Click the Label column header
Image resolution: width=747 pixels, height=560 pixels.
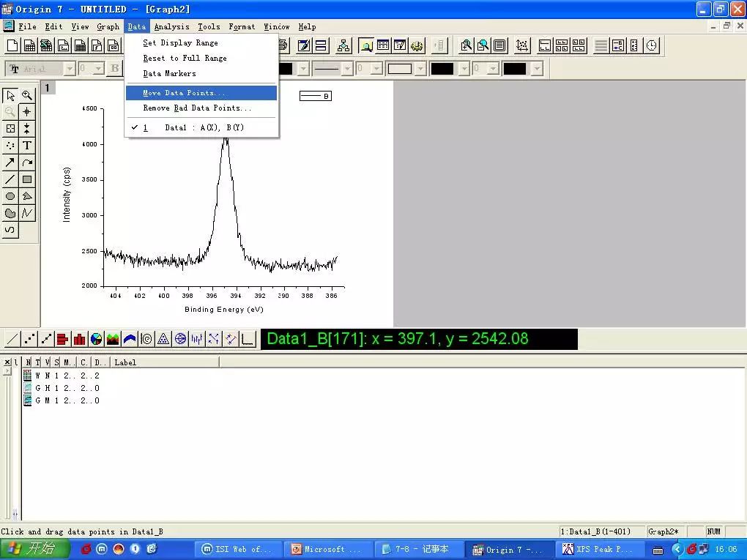[165, 362]
